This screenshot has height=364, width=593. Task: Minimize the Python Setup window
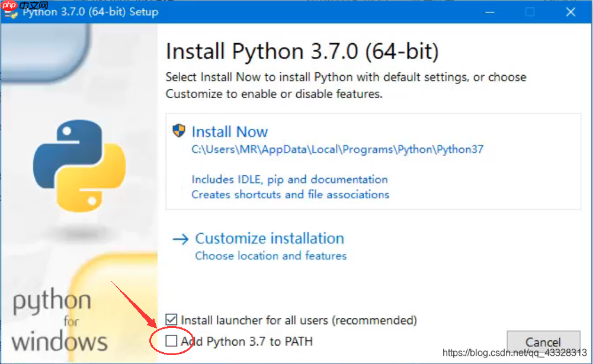(x=489, y=12)
